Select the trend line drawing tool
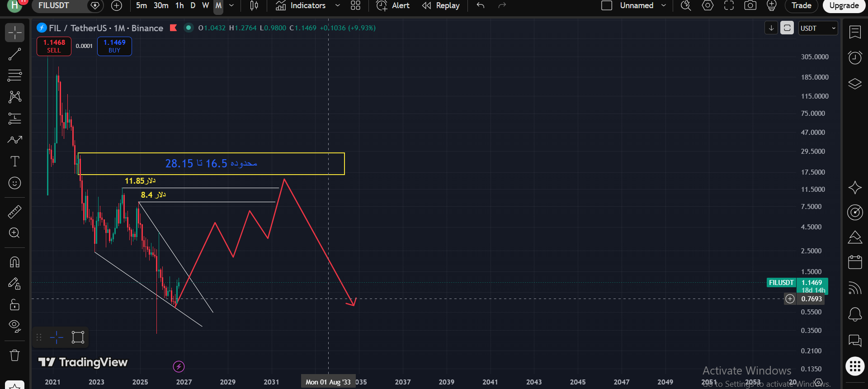This screenshot has height=389, width=868. [14, 54]
